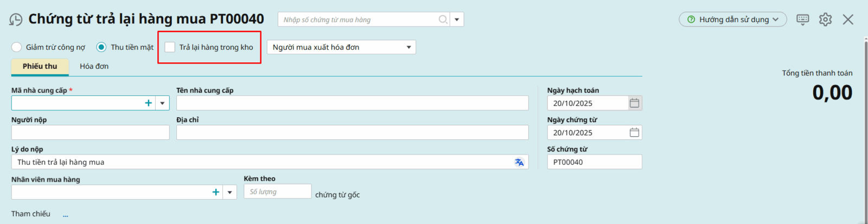Image resolution: width=868 pixels, height=224 pixels.
Task: Select the Thu tiền mặt radio button
Action: click(x=101, y=47)
